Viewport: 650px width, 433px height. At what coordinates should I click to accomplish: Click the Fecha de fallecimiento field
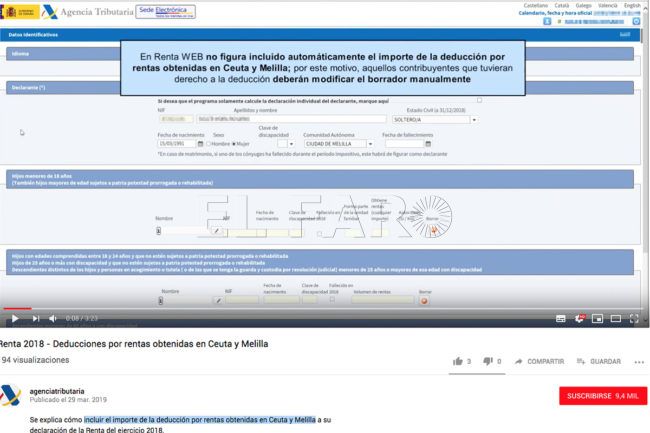(x=404, y=144)
